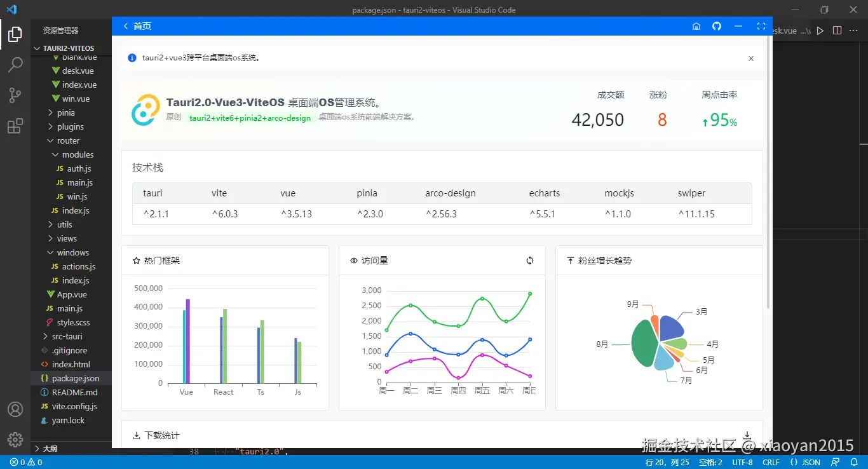
Task: Open desk.vue in the explorer
Action: (78, 71)
